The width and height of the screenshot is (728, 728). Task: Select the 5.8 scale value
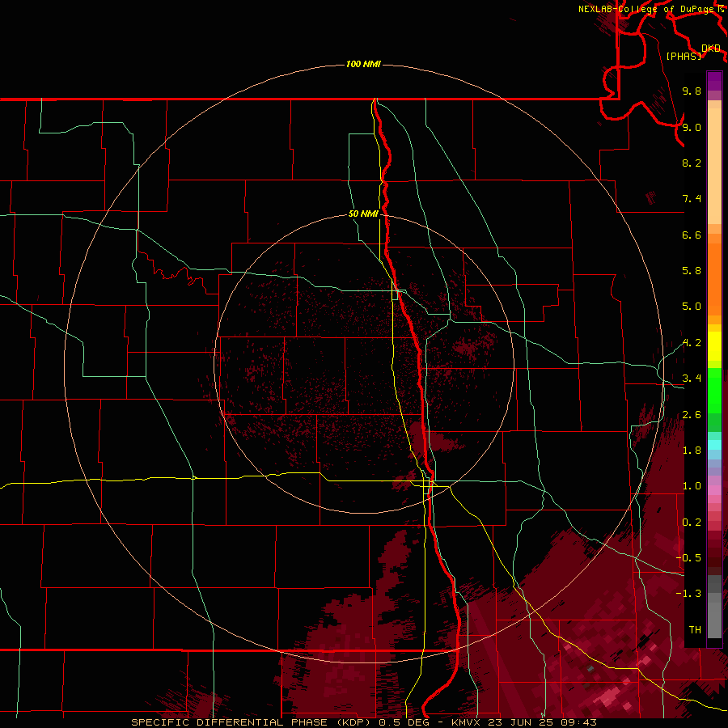[x=692, y=271]
